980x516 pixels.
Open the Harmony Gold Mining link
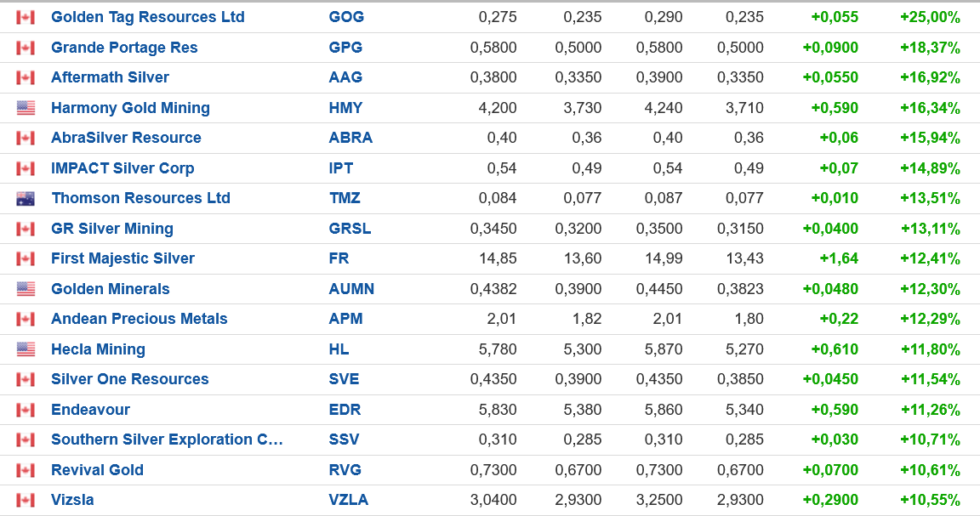click(x=130, y=108)
